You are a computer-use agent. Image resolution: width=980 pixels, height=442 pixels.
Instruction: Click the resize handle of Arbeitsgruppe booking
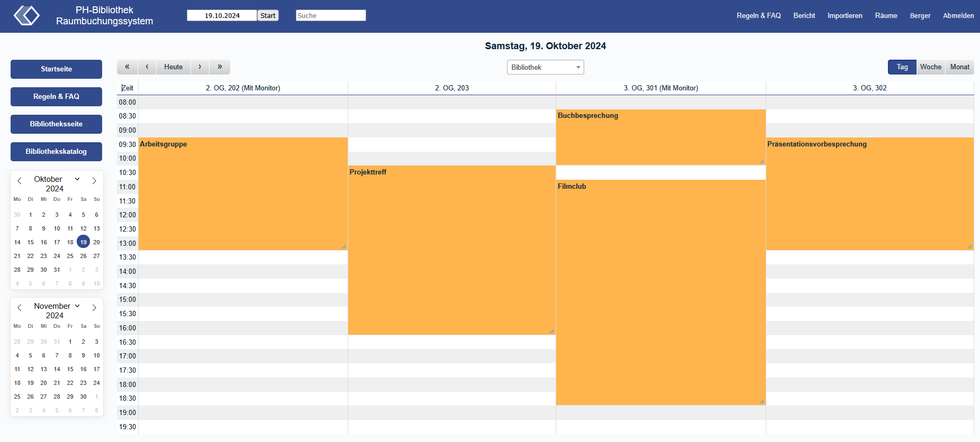coord(343,246)
